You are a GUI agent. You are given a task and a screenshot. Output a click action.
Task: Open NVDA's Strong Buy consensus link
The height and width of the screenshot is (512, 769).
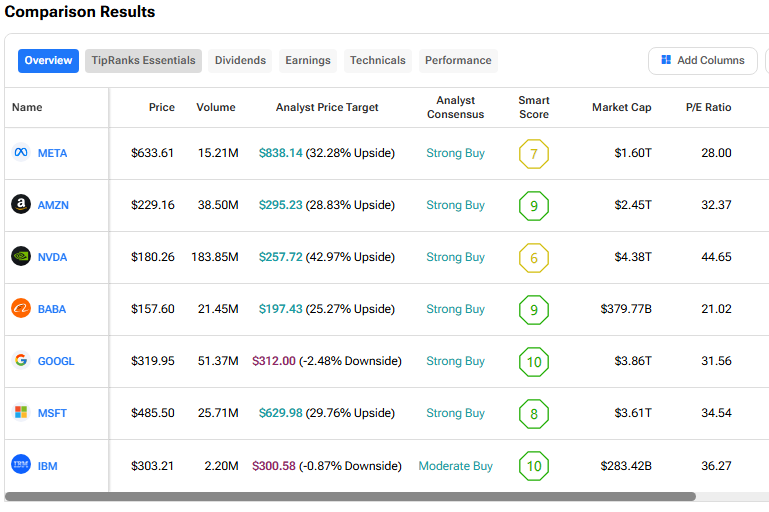pos(455,257)
